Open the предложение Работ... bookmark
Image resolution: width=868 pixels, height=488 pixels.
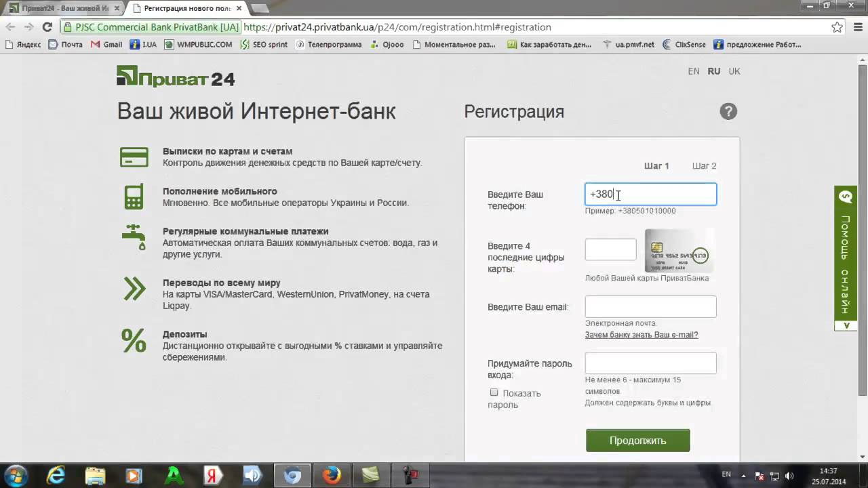(x=757, y=45)
